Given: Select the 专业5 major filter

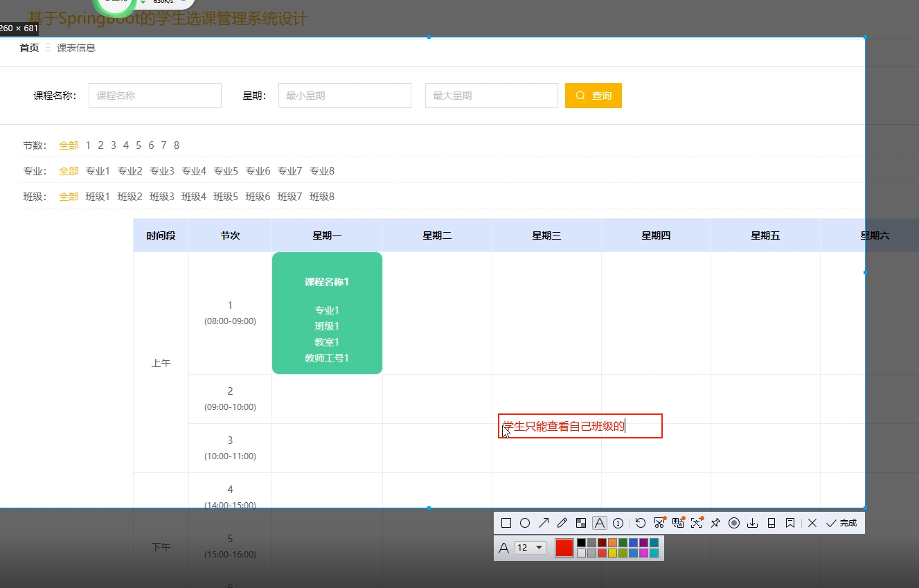Looking at the screenshot, I should coord(226,171).
